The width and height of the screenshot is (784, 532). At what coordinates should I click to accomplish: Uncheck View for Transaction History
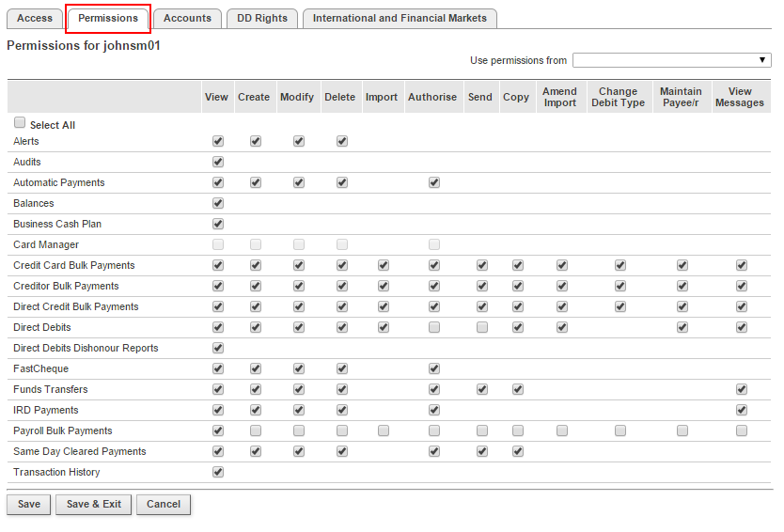point(218,472)
